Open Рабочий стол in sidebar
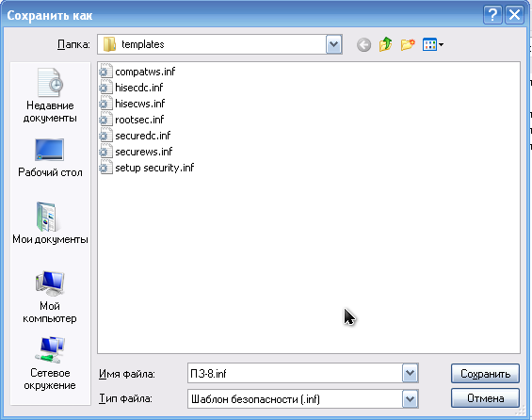This screenshot has height=420, width=532. point(50,158)
